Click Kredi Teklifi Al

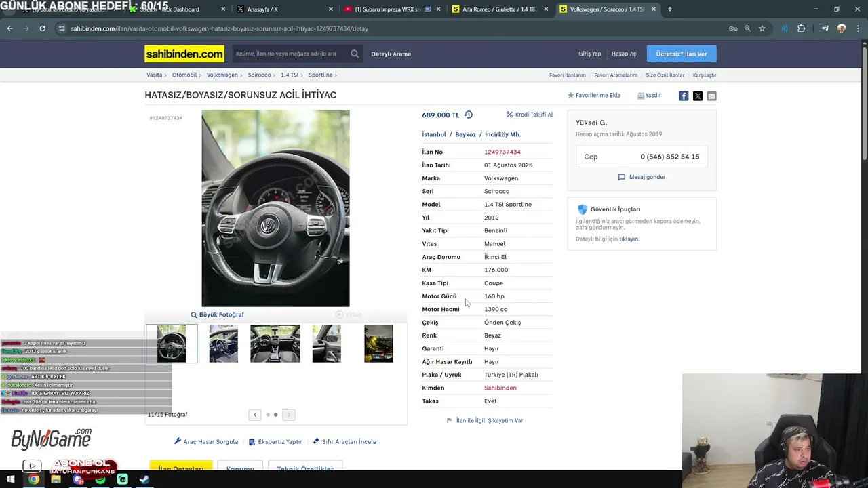530,115
